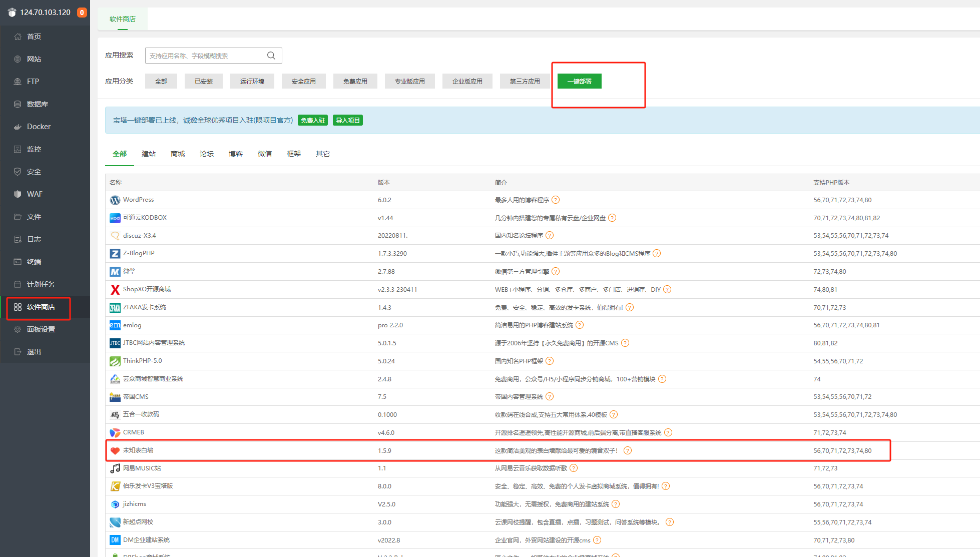The image size is (980, 557).
Task: Click the 五合一收款码 app name
Action: point(141,414)
